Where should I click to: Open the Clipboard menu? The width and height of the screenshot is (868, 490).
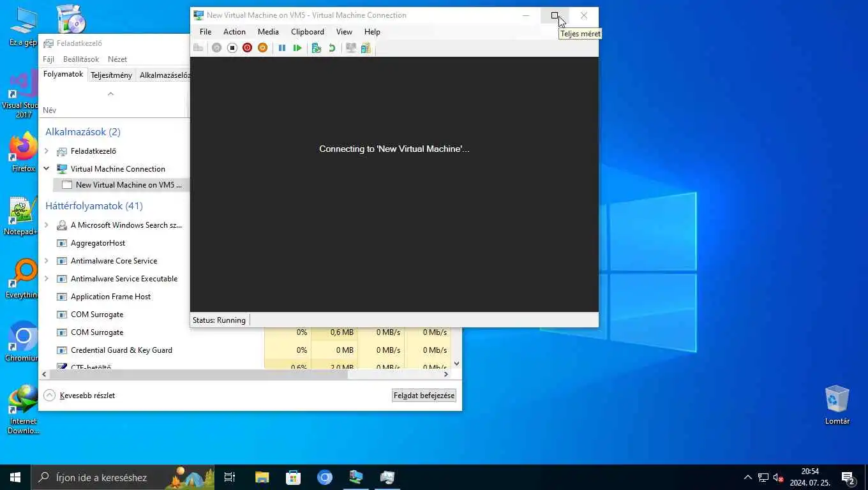(x=308, y=32)
